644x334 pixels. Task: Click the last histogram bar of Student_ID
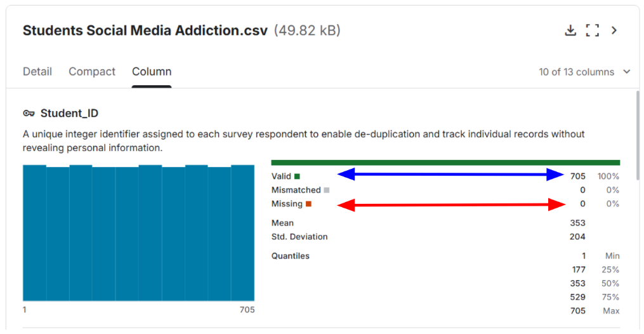[x=242, y=232]
